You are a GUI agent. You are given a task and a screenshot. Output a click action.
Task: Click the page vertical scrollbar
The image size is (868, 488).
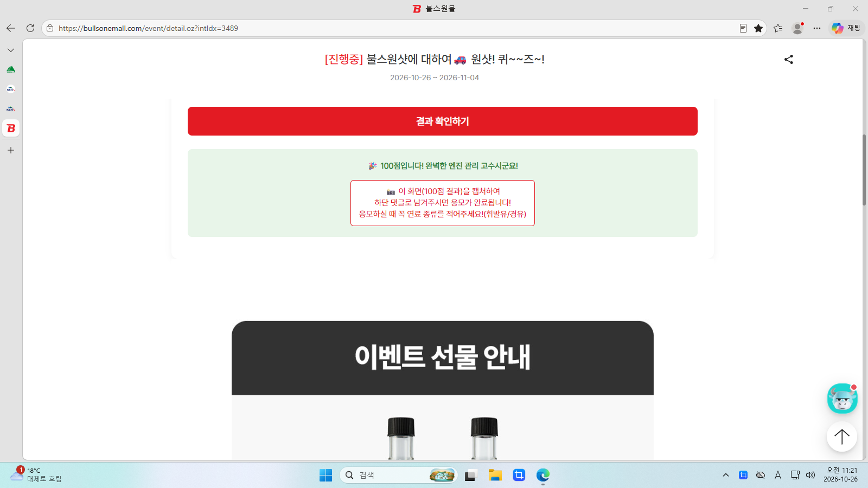point(864,170)
